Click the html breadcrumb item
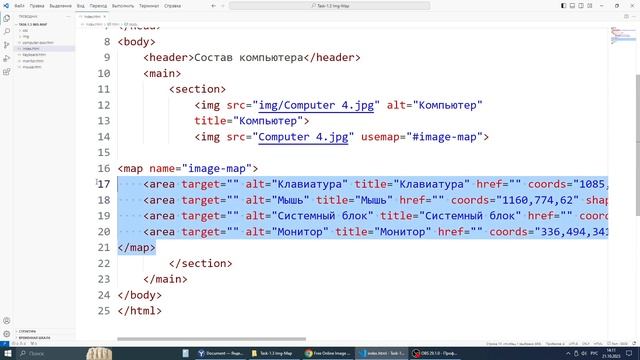 [113, 24]
